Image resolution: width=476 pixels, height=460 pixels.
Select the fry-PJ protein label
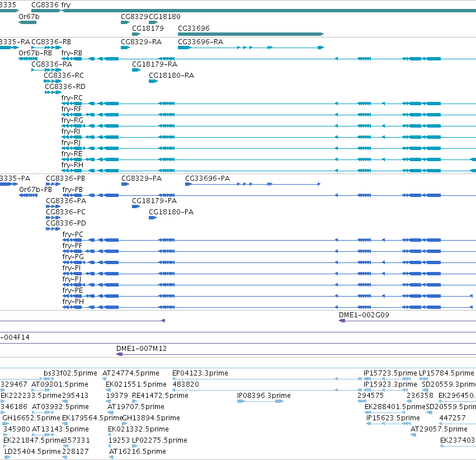72,279
